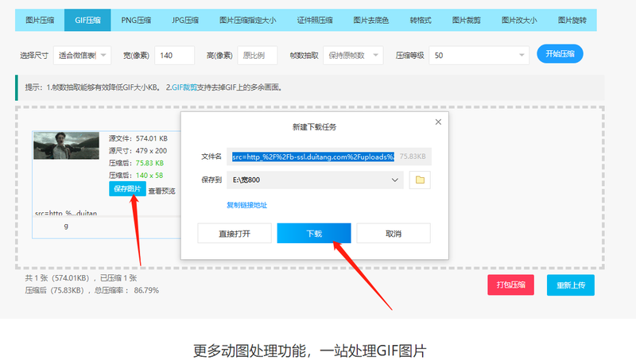This screenshot has width=636, height=364.
Task: Click the 取消 button
Action: point(394,234)
